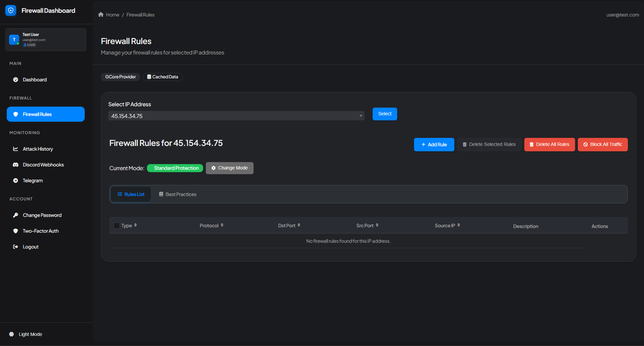Viewport: 644px width, 346px height.
Task: Click the Light Mode sun icon
Action: tap(11, 334)
